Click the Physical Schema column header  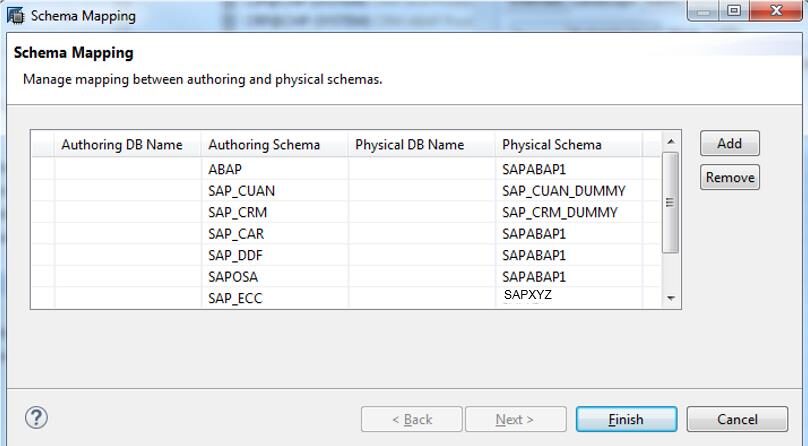pos(552,145)
